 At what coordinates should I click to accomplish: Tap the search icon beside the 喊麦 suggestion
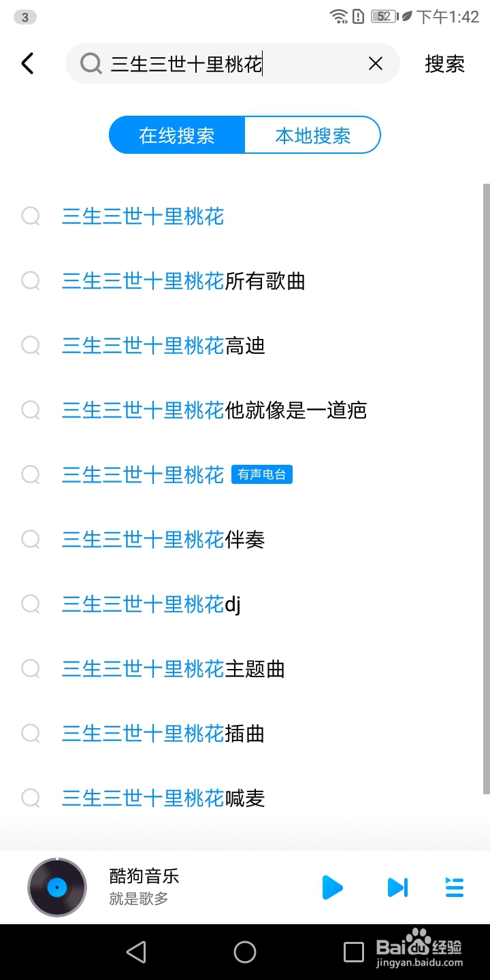pos(31,798)
